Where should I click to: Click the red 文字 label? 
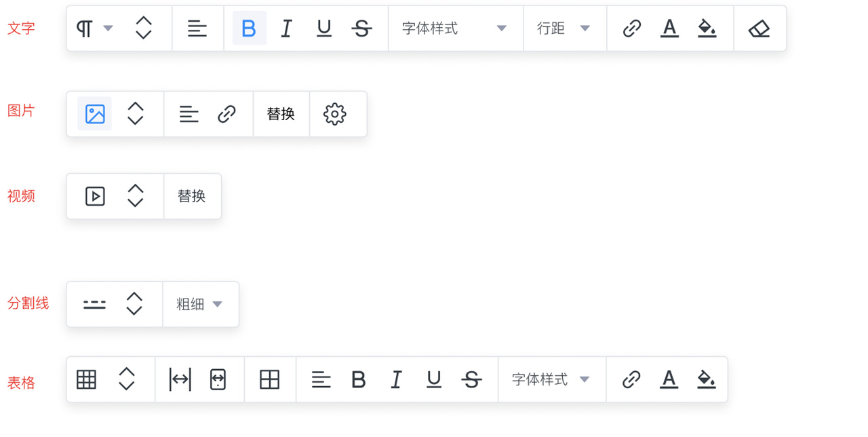[x=21, y=28]
